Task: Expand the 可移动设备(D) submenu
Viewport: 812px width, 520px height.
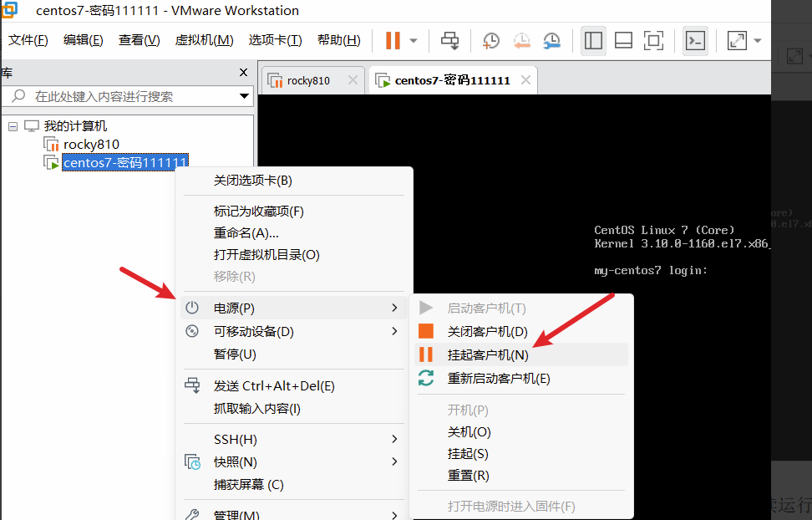Action: click(293, 331)
